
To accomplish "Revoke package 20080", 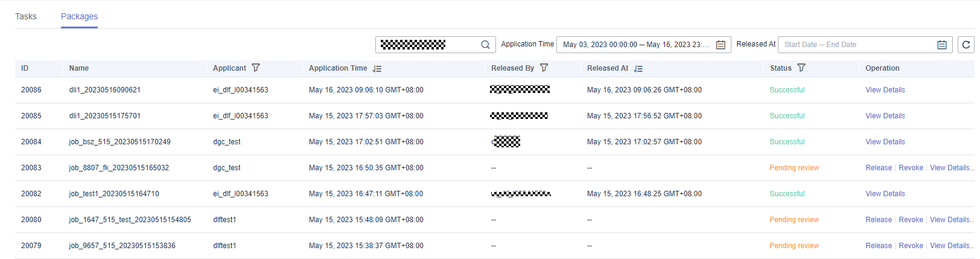I will [911, 220].
